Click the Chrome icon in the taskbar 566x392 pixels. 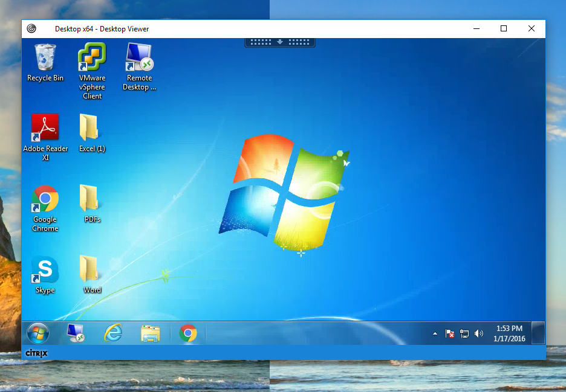click(x=188, y=333)
